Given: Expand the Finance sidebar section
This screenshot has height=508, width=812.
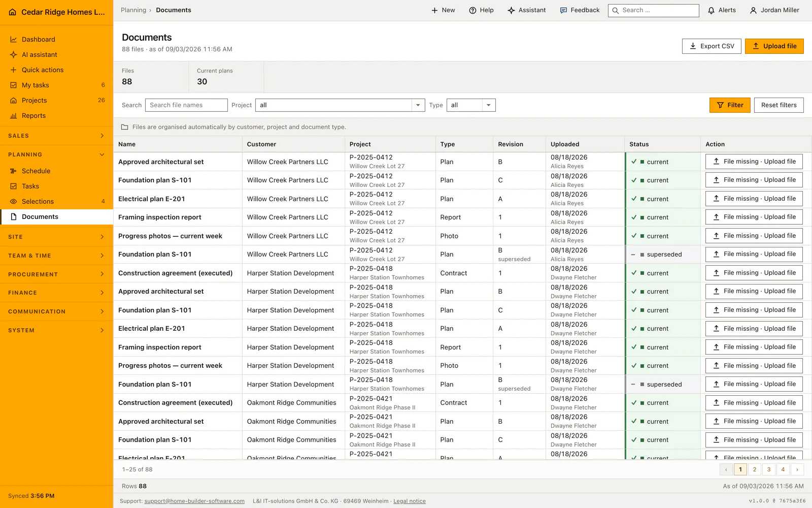Looking at the screenshot, I should [x=56, y=293].
